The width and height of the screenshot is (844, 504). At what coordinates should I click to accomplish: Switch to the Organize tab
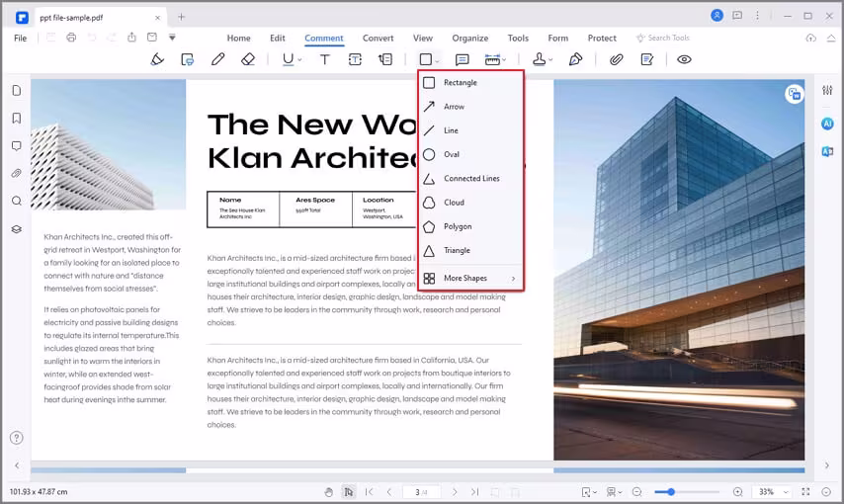click(x=470, y=38)
